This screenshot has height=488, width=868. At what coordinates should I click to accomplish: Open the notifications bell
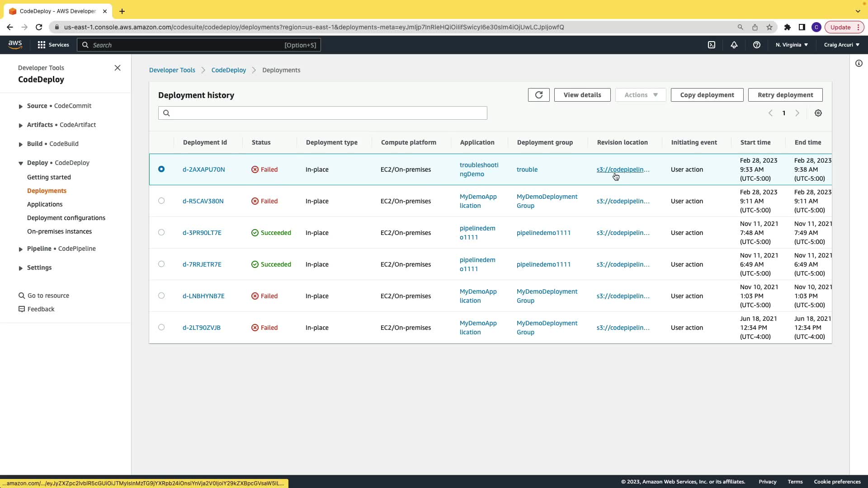[x=734, y=45]
